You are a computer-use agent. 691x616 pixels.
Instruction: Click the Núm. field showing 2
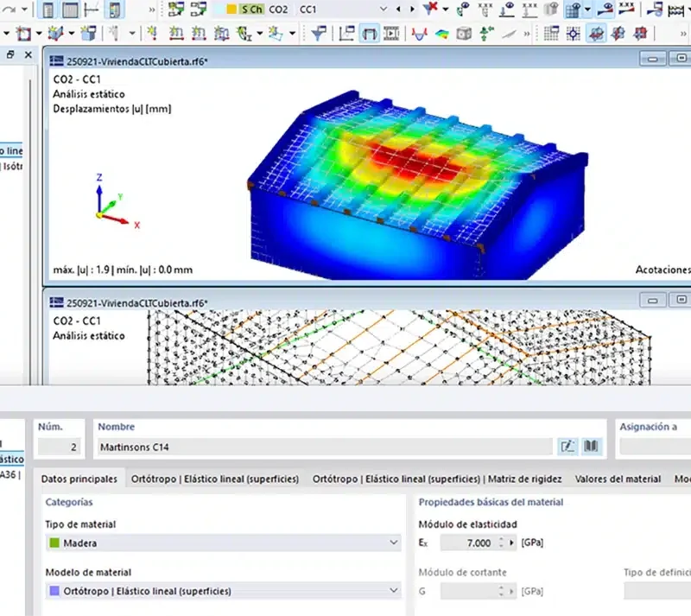pos(59,448)
